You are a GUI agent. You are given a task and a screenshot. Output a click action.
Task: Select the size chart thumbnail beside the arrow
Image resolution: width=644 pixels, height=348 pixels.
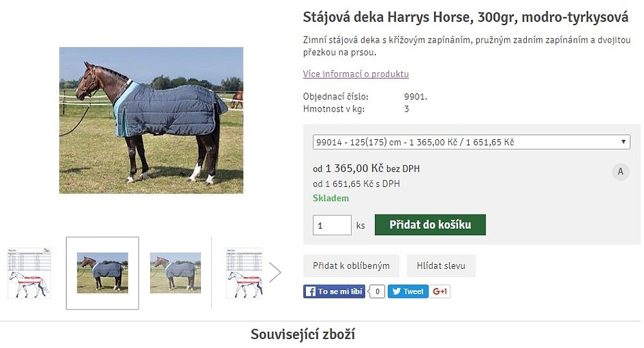tap(245, 273)
